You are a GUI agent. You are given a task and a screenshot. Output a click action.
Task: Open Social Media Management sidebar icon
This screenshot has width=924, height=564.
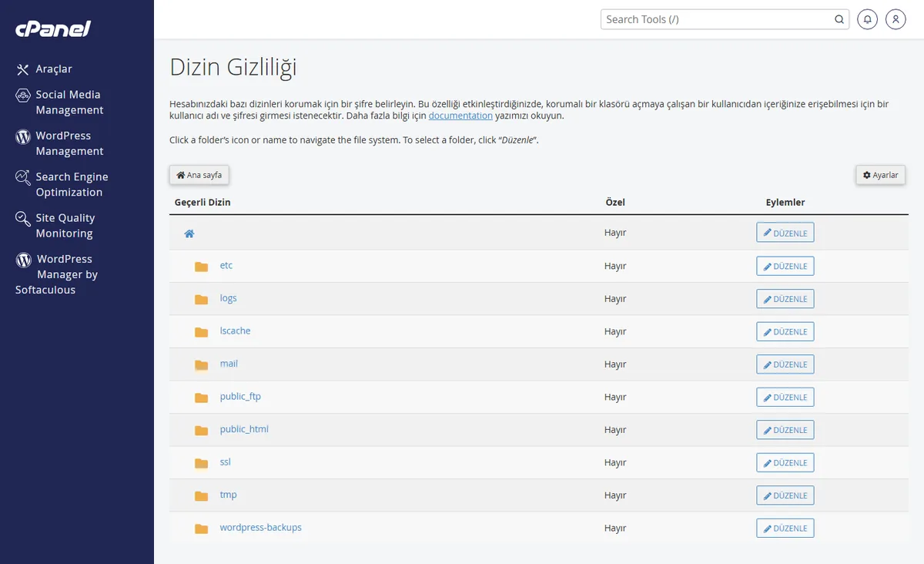pos(23,95)
